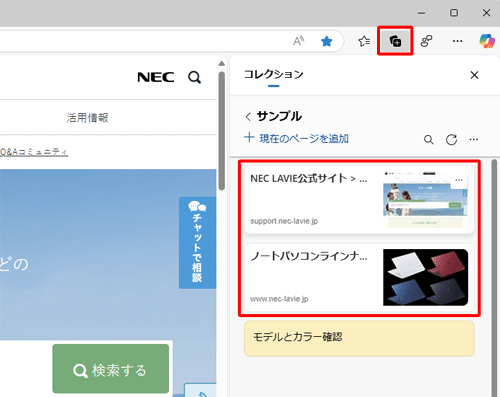Click the Collections panel scrollbar

(x=495, y=278)
